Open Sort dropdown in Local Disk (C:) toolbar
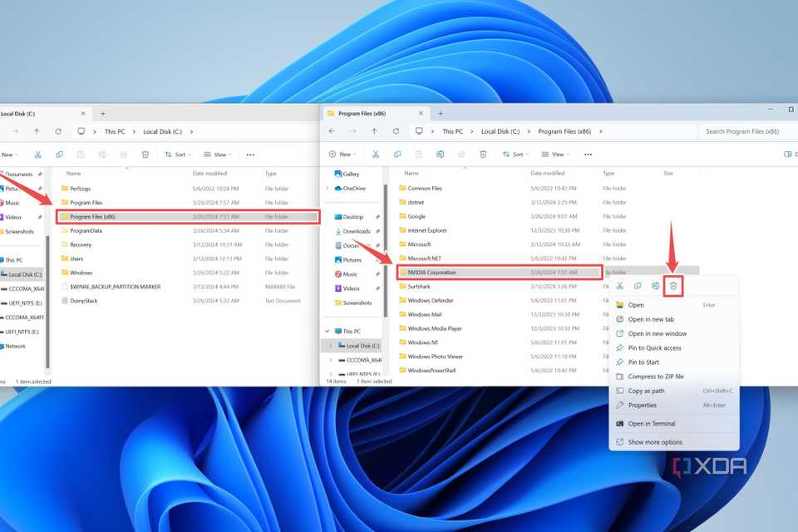The width and height of the screenshot is (798, 532). tap(178, 155)
